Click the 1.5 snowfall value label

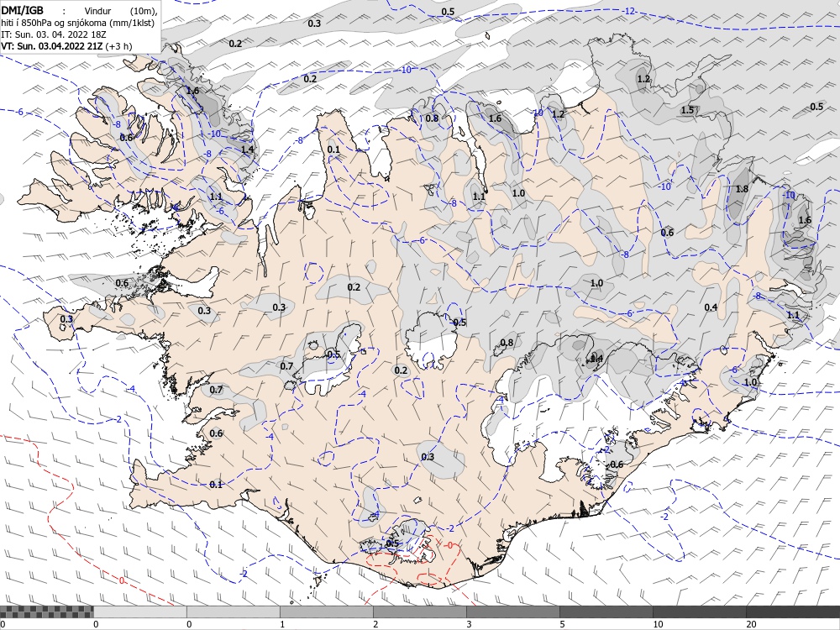687,110
